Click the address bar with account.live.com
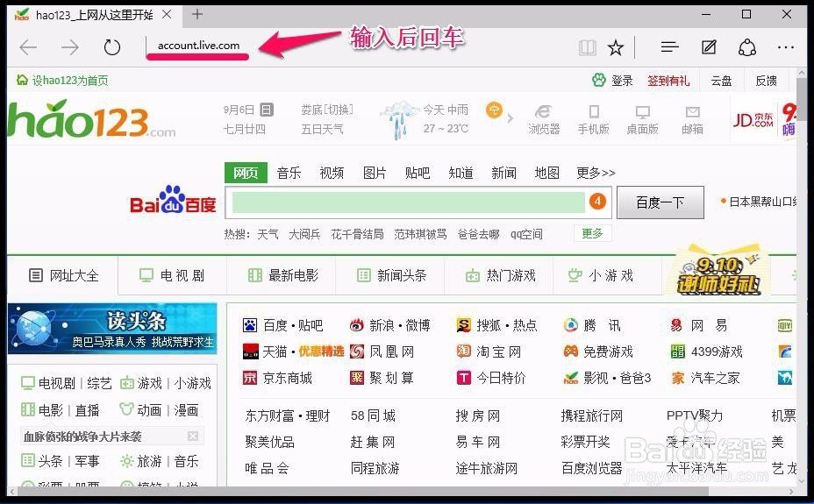 (x=198, y=46)
